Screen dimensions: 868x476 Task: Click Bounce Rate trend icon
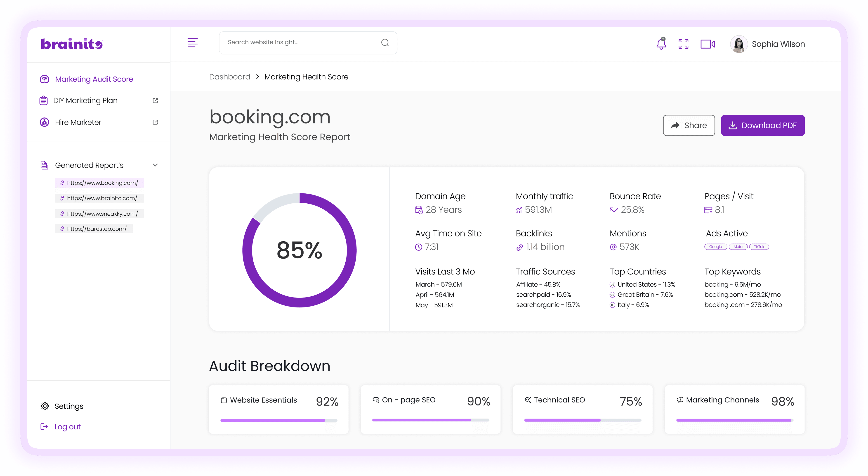coord(614,210)
